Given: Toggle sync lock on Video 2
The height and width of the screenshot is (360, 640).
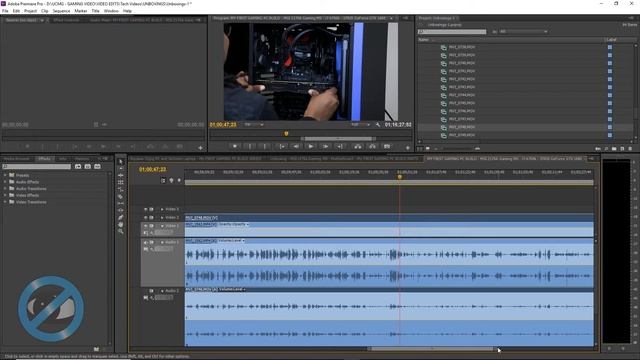Looking at the screenshot, I should pos(151,218).
